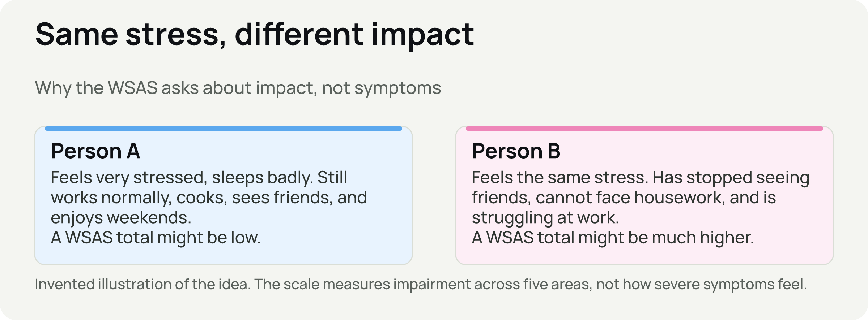Click the word 'WSAS' in the subtitle

click(133, 88)
